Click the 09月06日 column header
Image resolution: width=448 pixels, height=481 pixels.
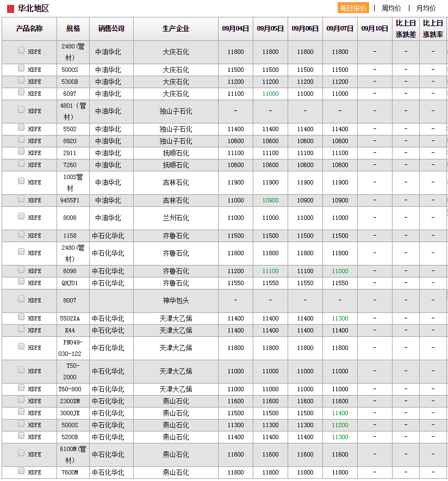[x=305, y=28]
